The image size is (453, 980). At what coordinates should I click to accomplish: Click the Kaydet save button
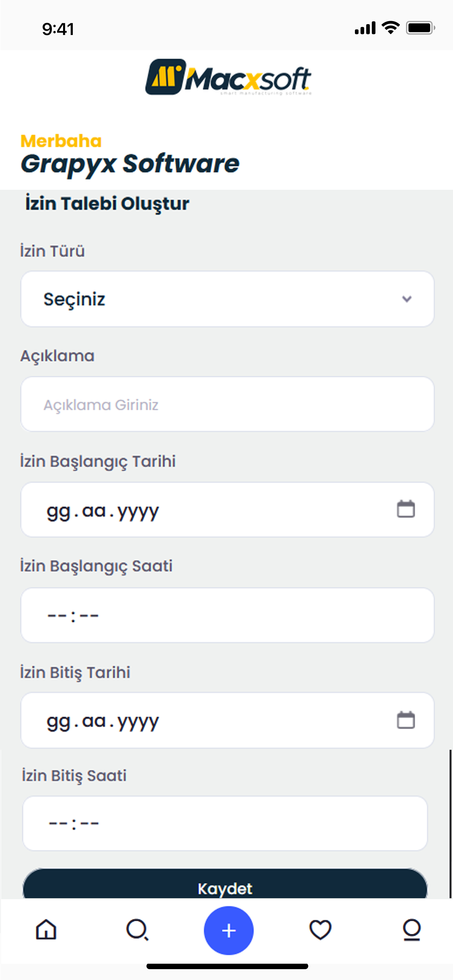tap(225, 886)
